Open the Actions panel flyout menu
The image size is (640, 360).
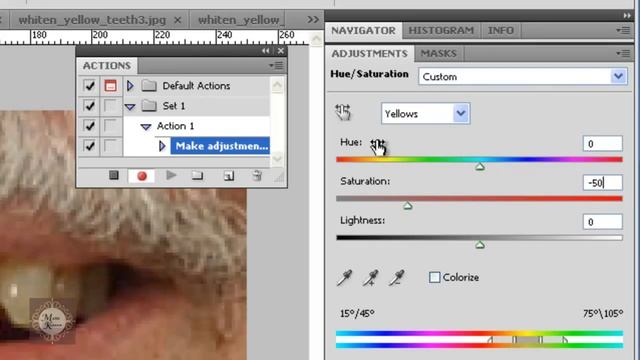click(276, 65)
